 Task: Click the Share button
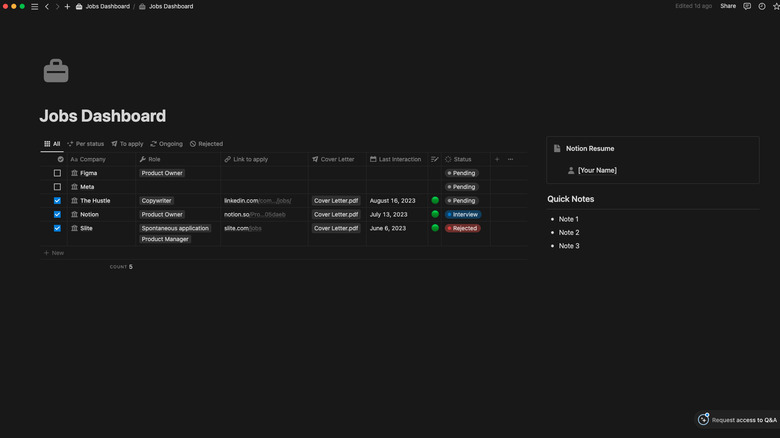[728, 6]
